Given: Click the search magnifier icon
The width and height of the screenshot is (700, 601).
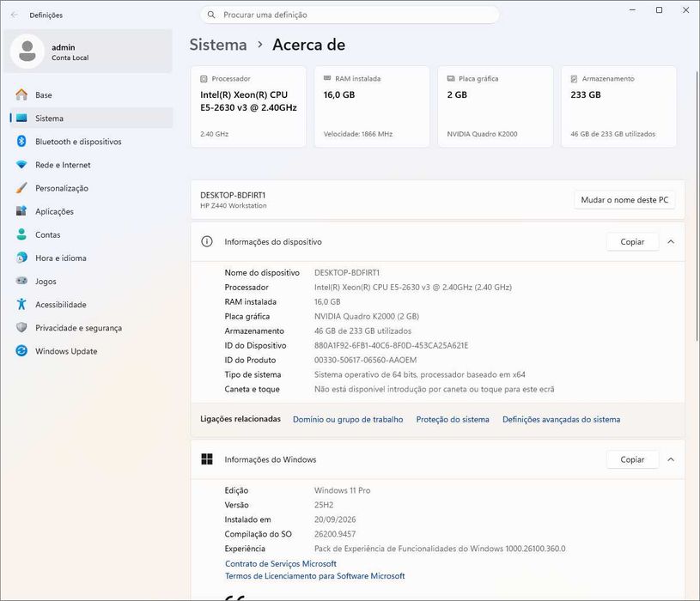Looking at the screenshot, I should pos(211,15).
